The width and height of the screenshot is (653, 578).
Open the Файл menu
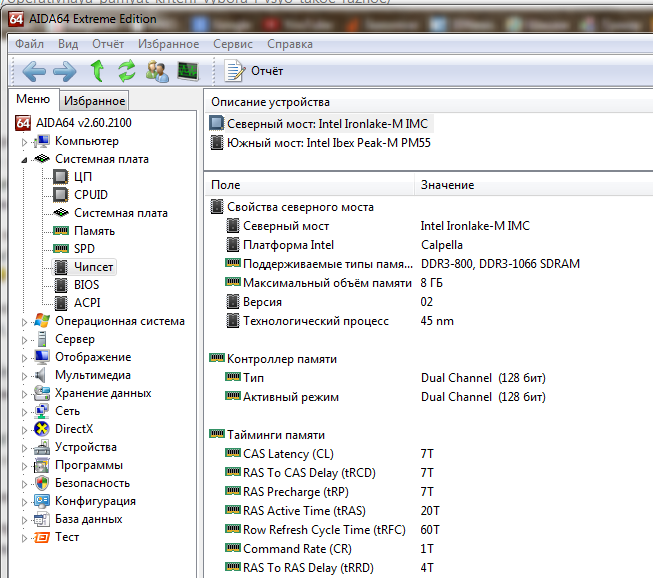[x=29, y=44]
